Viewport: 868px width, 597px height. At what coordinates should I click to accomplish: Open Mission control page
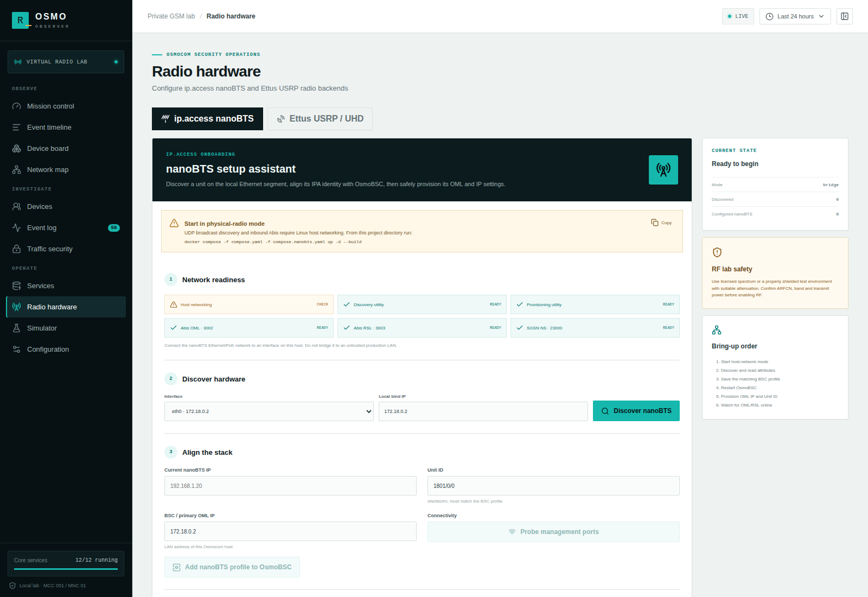tap(66, 106)
